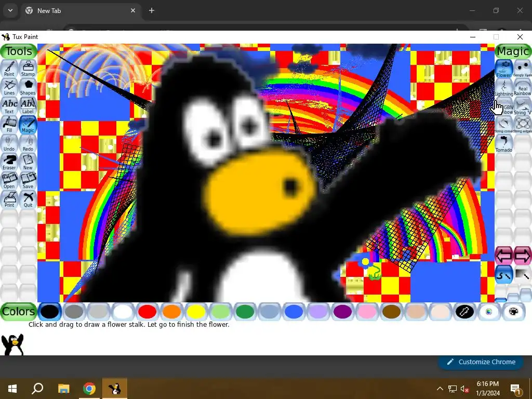The image size is (532, 399).
Task: Show hidden system tray icons
Action: [440, 389]
